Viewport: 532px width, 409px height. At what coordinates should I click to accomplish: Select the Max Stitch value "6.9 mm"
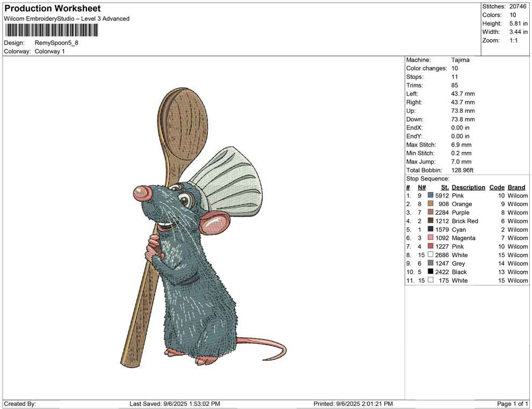[462, 145]
